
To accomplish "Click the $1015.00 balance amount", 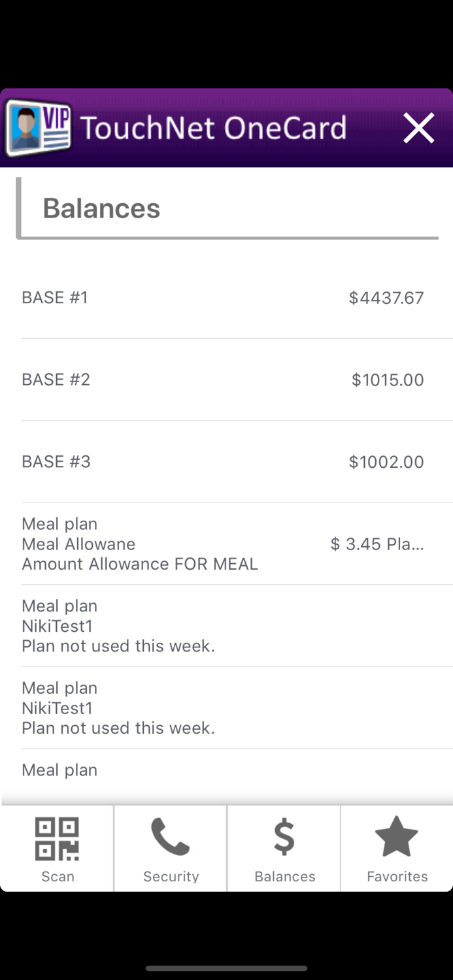I will tap(388, 380).
